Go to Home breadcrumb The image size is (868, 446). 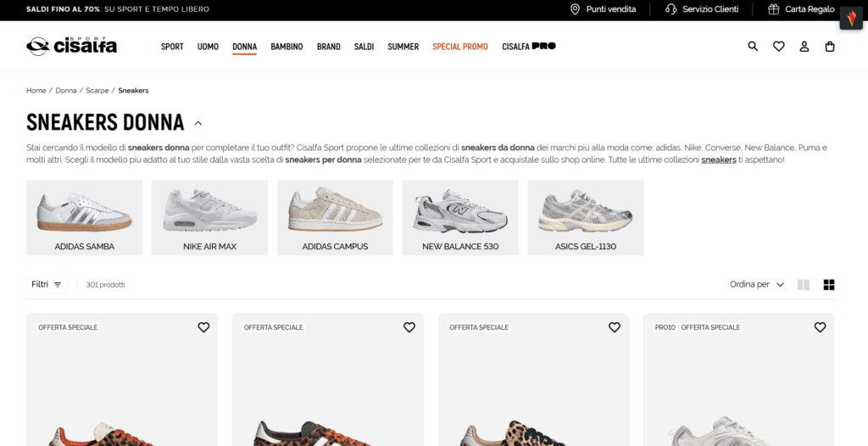(x=36, y=91)
